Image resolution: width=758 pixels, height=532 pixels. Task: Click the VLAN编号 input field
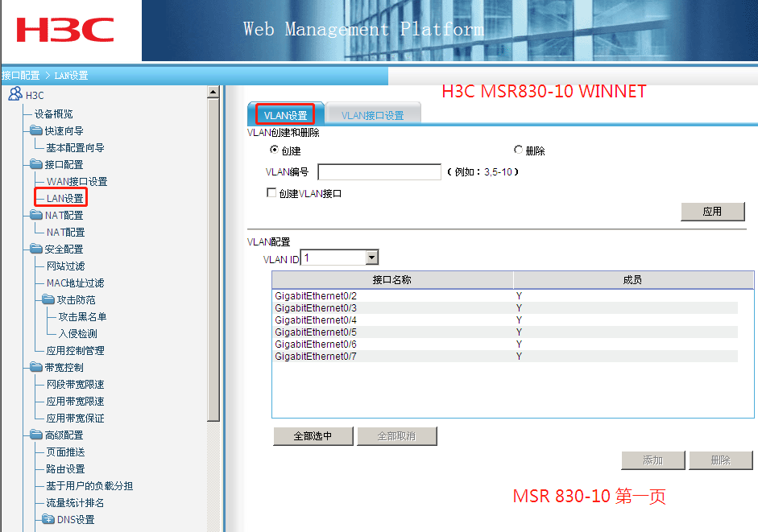[379, 172]
